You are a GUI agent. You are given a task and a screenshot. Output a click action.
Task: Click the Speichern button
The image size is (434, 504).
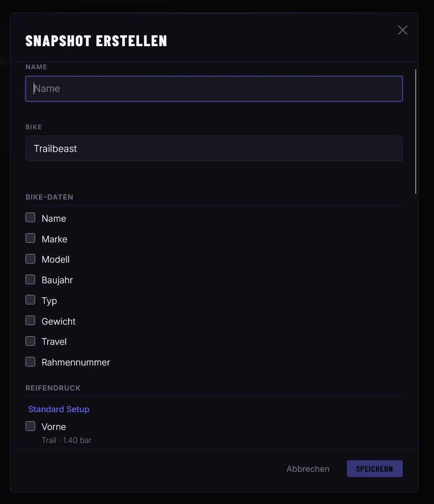(x=374, y=469)
